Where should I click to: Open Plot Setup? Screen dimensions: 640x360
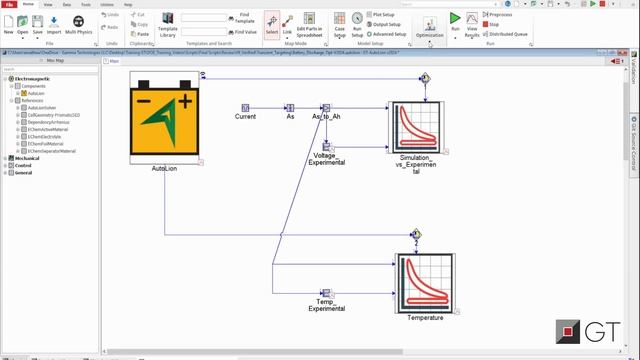coord(380,15)
